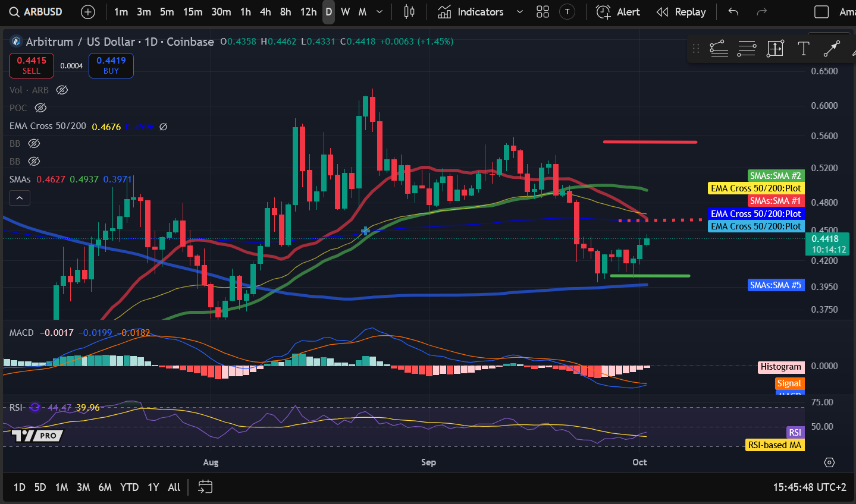Click the Undo arrow in top toolbar
856x504 pixels.
pyautogui.click(x=733, y=12)
